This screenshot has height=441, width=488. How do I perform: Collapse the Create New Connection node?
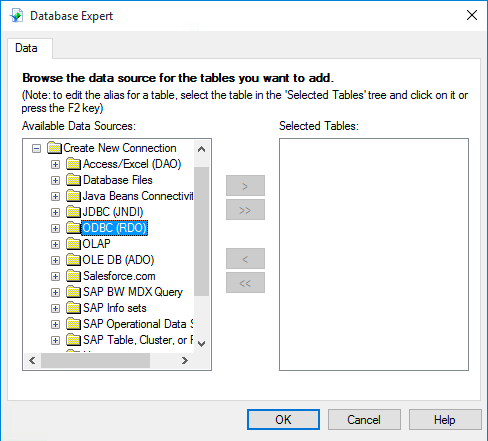(x=36, y=148)
